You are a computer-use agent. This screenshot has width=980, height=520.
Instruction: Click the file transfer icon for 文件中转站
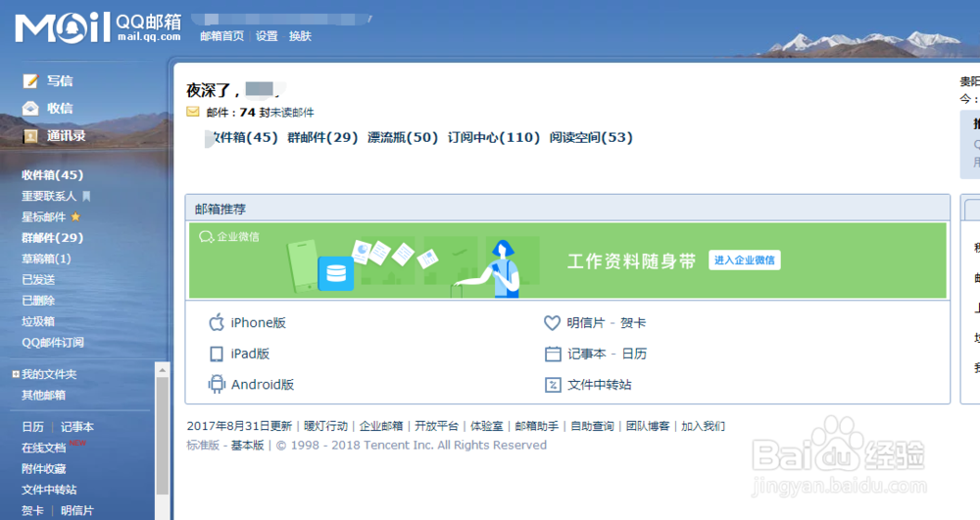click(553, 385)
